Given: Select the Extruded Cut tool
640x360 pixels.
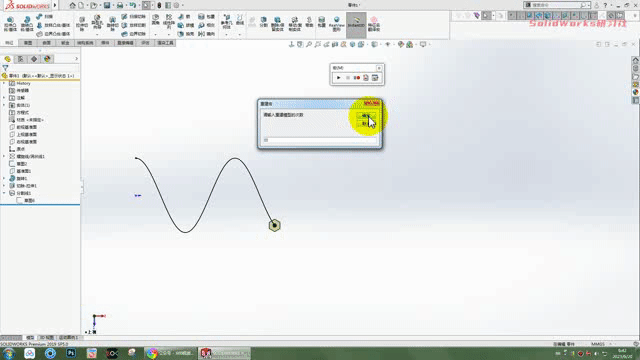Looking at the screenshot, I should point(82,24).
